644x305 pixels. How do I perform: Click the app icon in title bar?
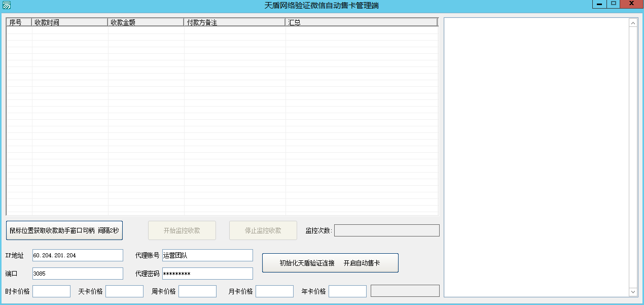point(6,5)
